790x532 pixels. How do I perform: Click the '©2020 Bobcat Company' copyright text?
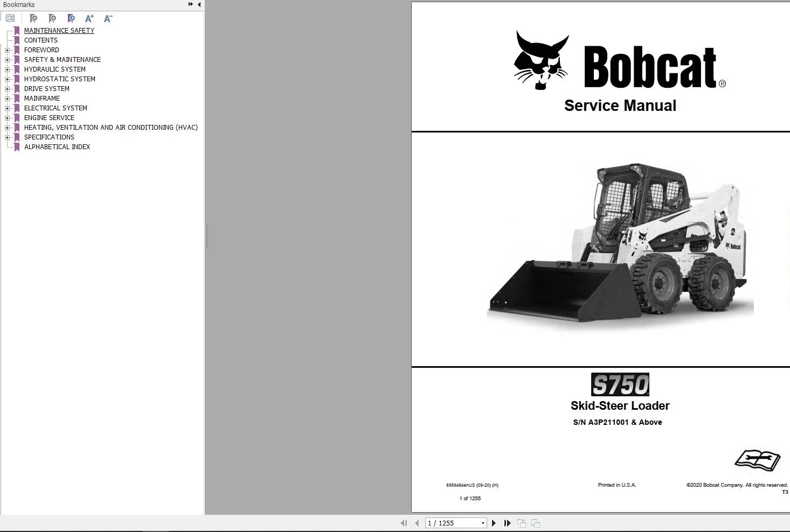point(737,485)
